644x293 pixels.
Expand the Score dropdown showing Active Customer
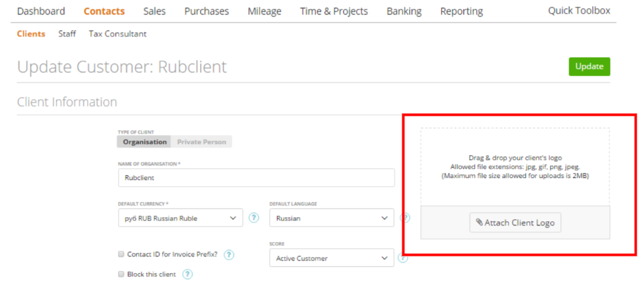click(332, 258)
